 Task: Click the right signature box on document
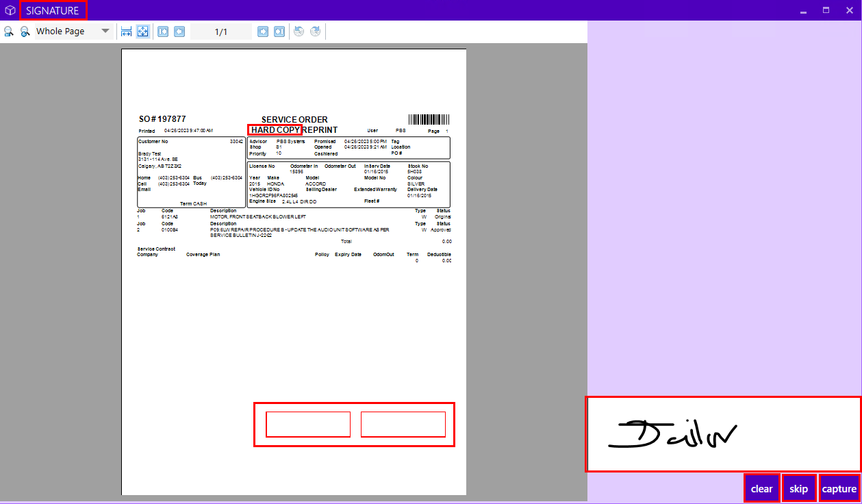coord(403,425)
